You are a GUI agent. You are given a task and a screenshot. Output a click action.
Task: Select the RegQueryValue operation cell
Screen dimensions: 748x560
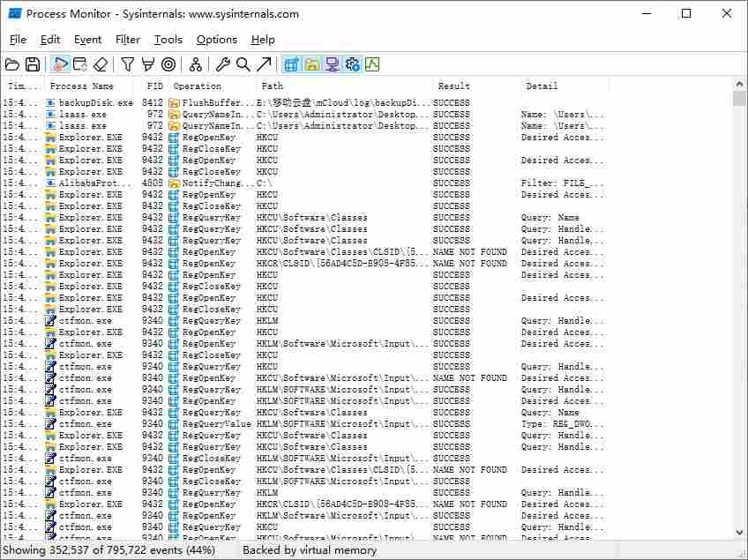217,424
